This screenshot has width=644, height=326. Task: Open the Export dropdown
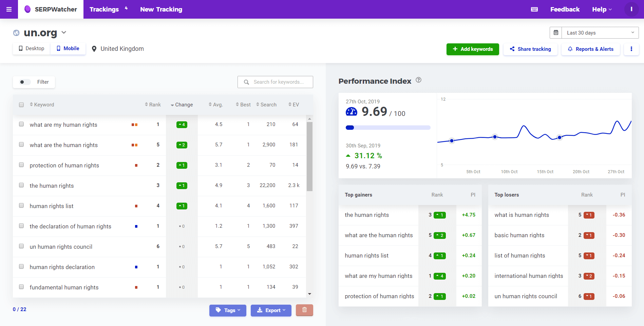click(271, 310)
